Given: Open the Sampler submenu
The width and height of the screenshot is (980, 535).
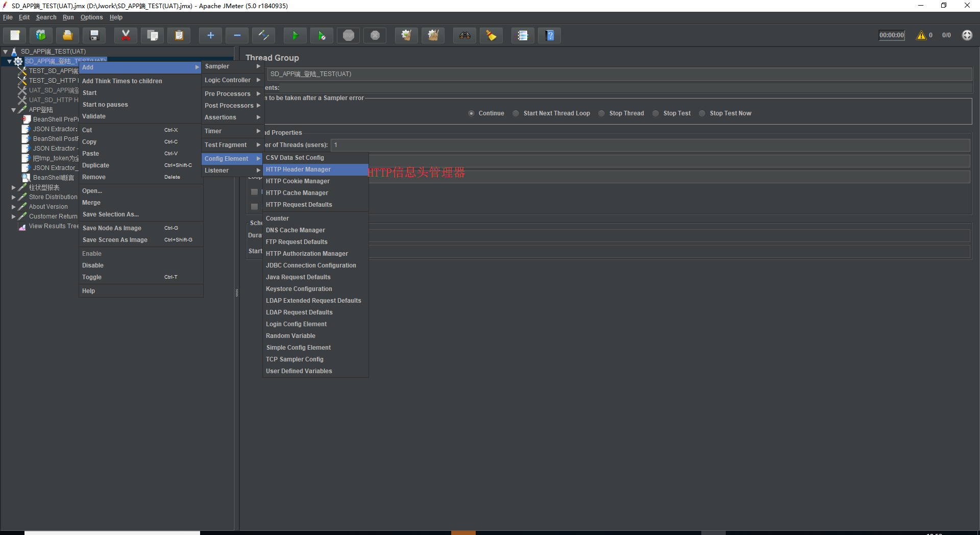Looking at the screenshot, I should [232, 66].
